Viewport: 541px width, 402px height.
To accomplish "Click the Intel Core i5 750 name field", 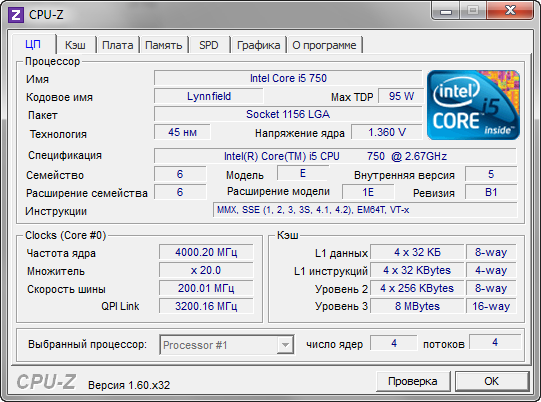I will point(288,78).
